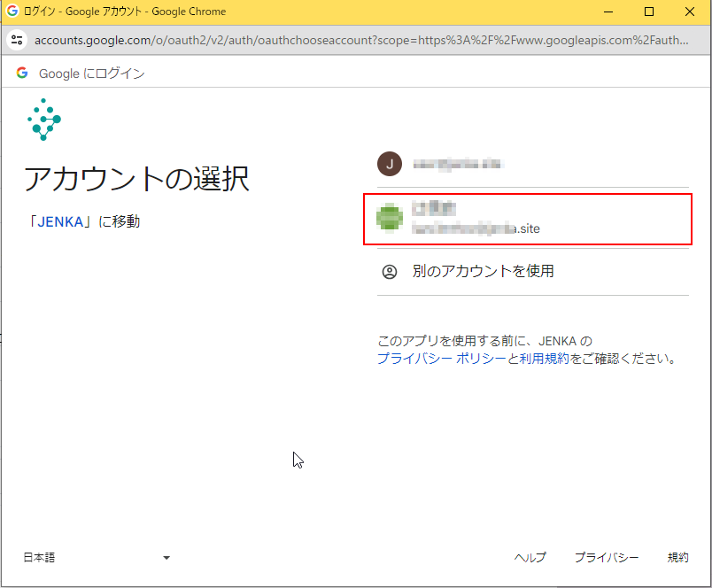Open the 利用規約 terms link

click(x=544, y=359)
